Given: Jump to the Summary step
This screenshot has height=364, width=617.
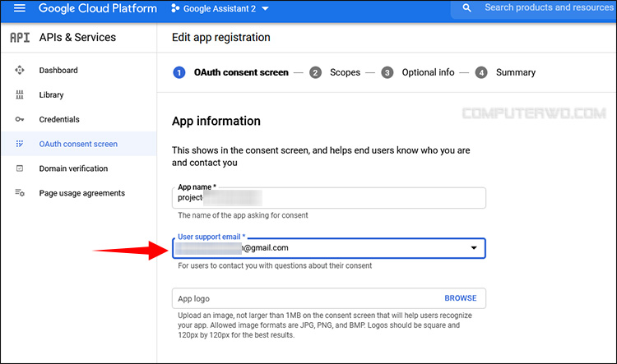Looking at the screenshot, I should (x=516, y=72).
